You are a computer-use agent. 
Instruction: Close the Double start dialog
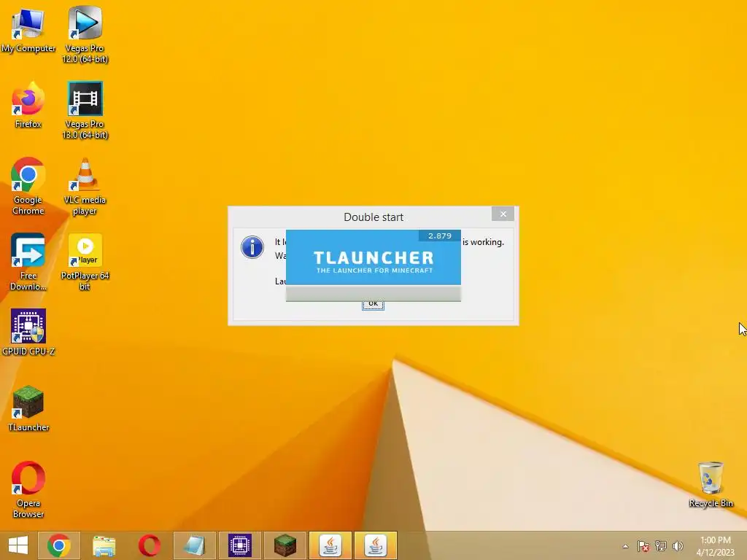coord(503,214)
